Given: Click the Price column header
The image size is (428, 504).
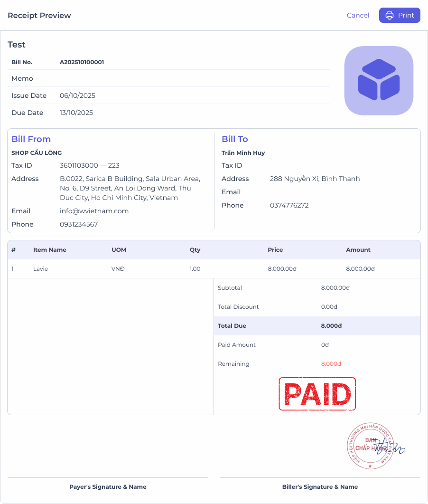Looking at the screenshot, I should pyautogui.click(x=275, y=250).
